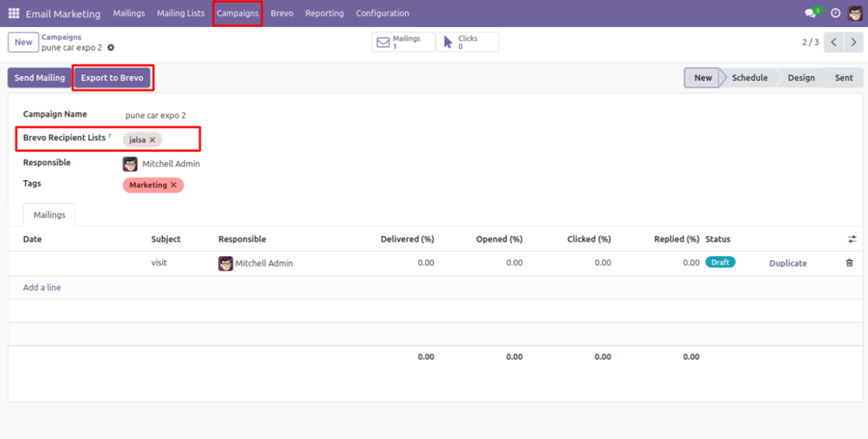Open the Reporting menu
The image size is (868, 439).
coord(324,13)
